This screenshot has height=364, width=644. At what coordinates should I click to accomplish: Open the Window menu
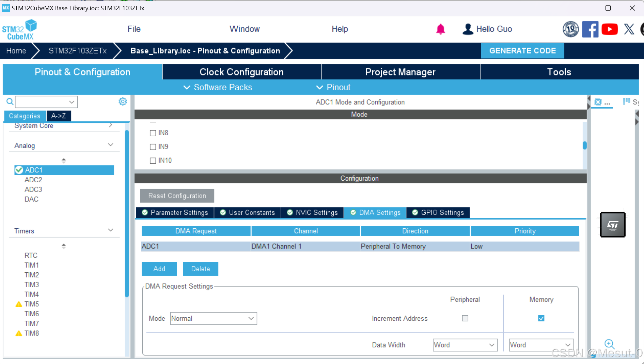(x=245, y=29)
